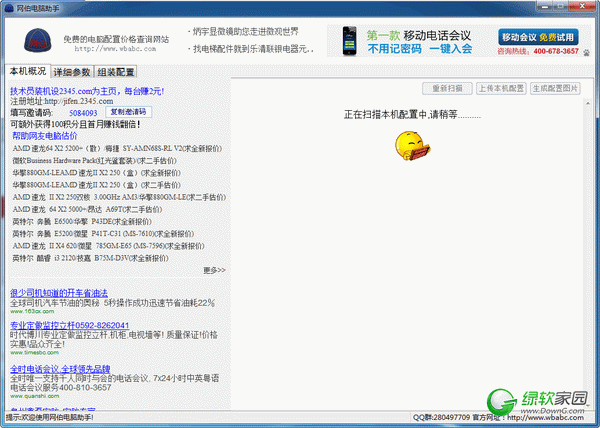Click the blue cap logo icon

[x=38, y=40]
